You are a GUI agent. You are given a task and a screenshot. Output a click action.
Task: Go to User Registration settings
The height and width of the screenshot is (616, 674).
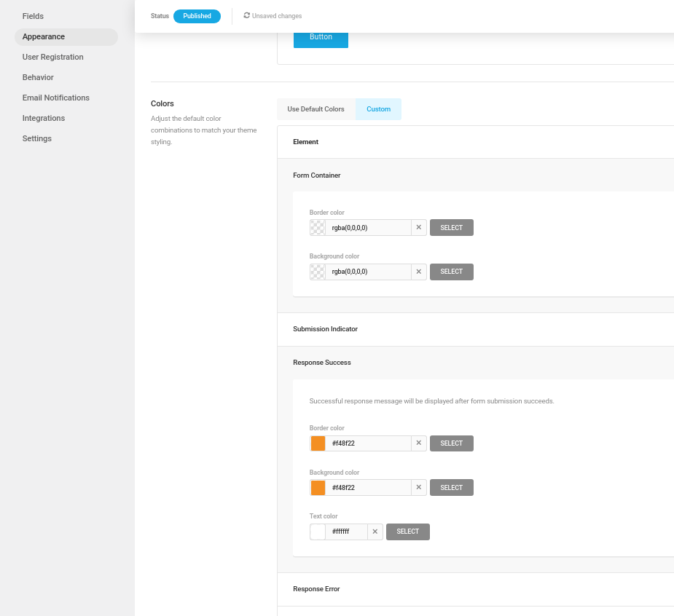[x=53, y=57]
